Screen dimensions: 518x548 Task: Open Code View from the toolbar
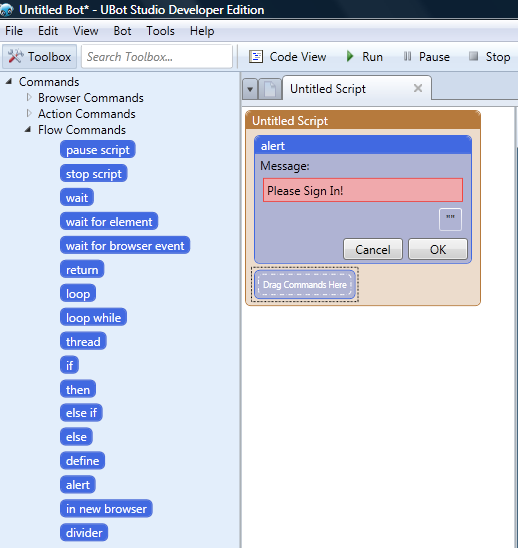287,57
